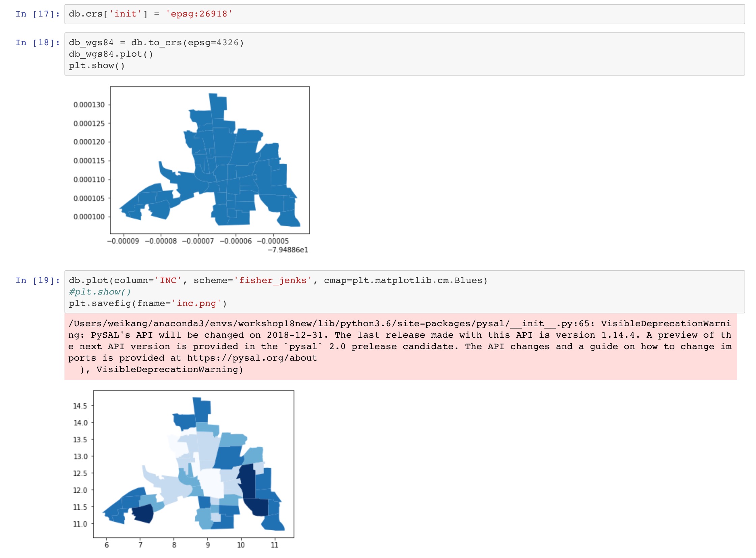
Task: Click the commented #plt.show() line
Action: (x=100, y=292)
